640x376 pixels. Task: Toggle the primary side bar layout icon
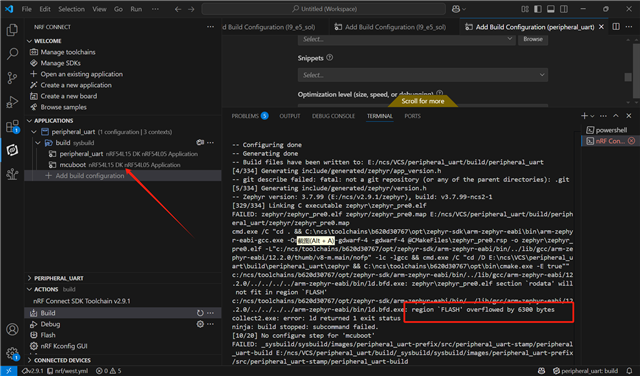point(538,9)
